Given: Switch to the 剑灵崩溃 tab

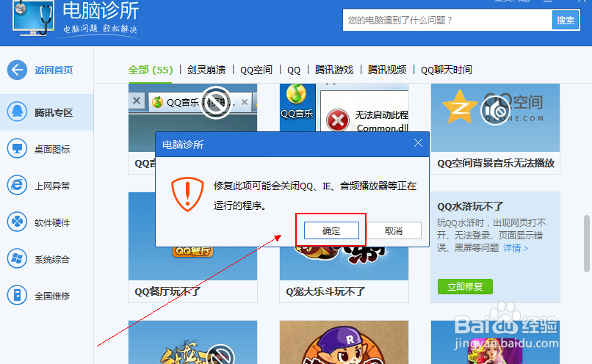Looking at the screenshot, I should tap(206, 70).
